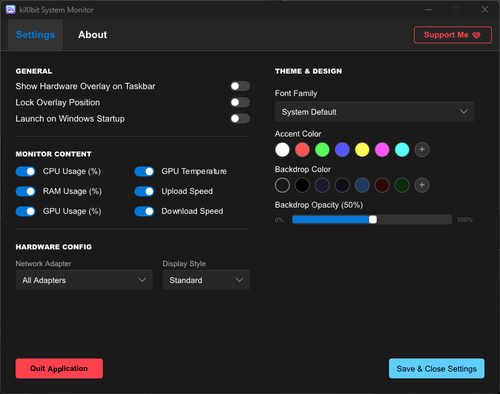The height and width of the screenshot is (394, 500).
Task: Click Save & Close Settings
Action: tap(436, 368)
